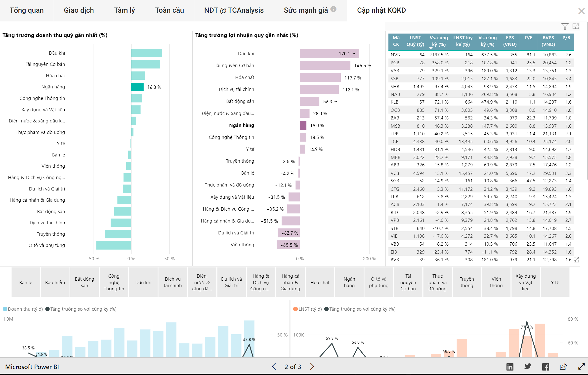This screenshot has height=375, width=588.
Task: Select the Hóa chất sector button
Action: tap(320, 282)
